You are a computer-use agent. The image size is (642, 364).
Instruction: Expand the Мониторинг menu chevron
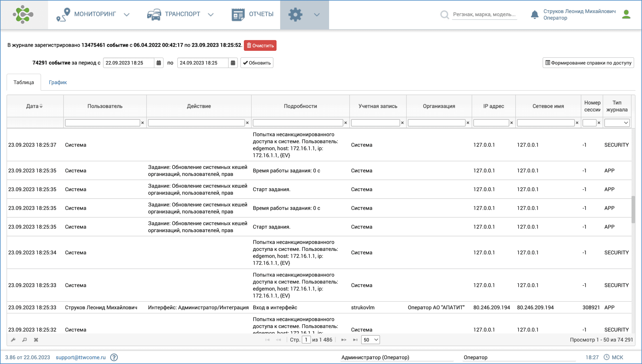click(127, 14)
